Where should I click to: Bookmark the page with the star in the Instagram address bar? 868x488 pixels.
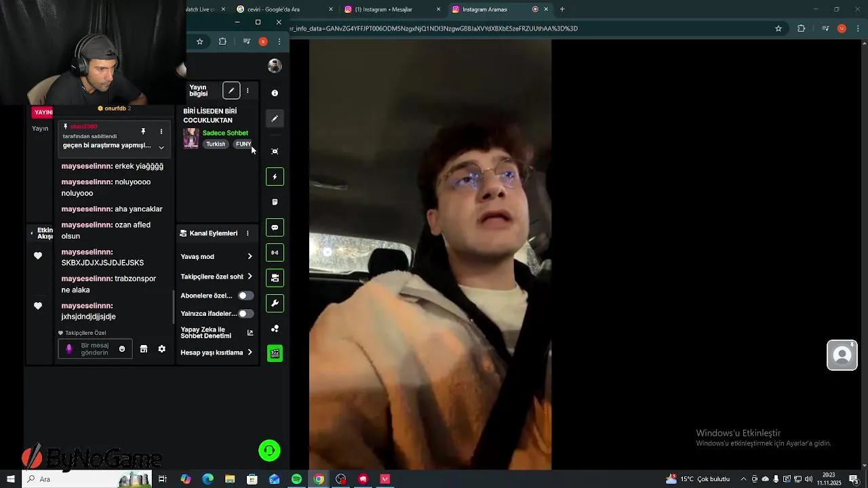point(778,28)
